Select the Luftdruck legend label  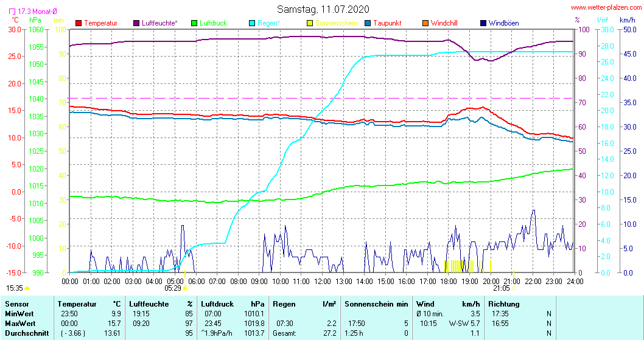[x=213, y=23]
